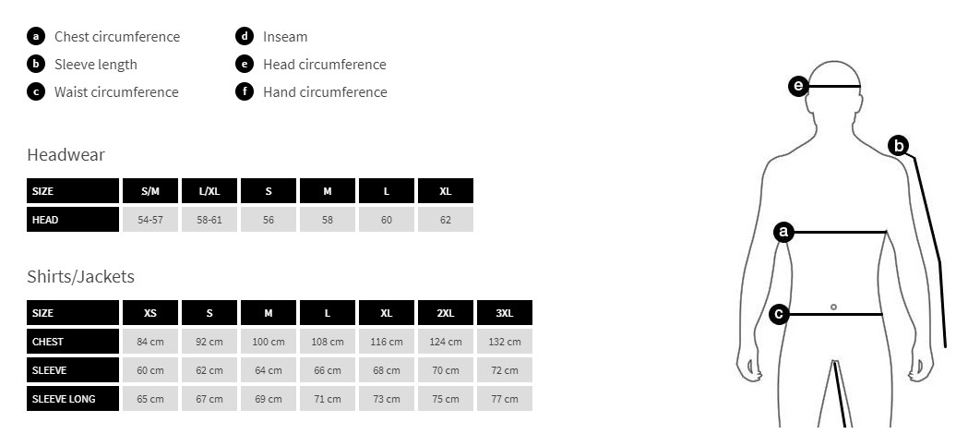
Task: Click the legend 'd' icon beside Inseam
Action: click(x=245, y=37)
